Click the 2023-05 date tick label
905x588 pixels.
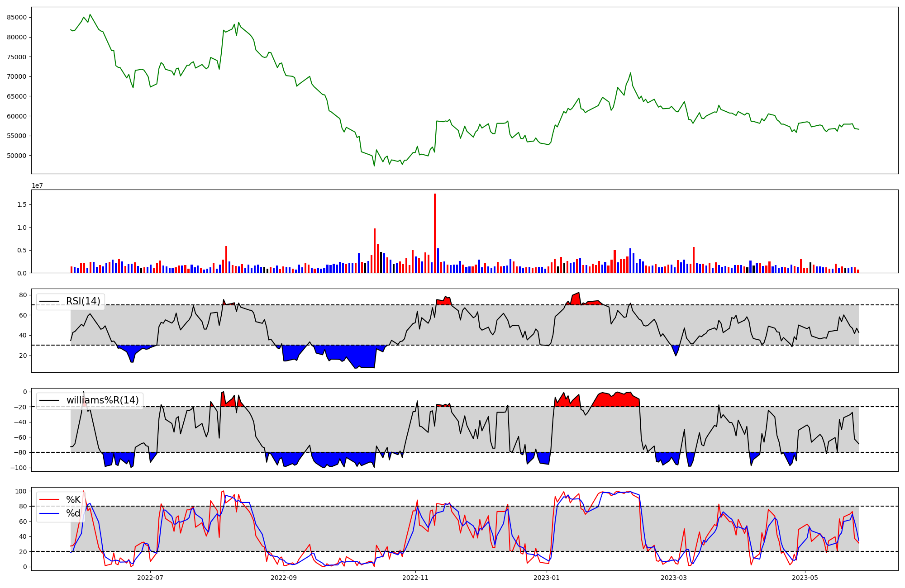(805, 578)
